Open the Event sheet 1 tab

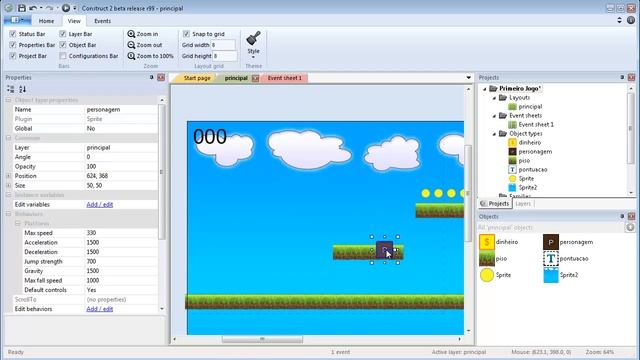[284, 78]
